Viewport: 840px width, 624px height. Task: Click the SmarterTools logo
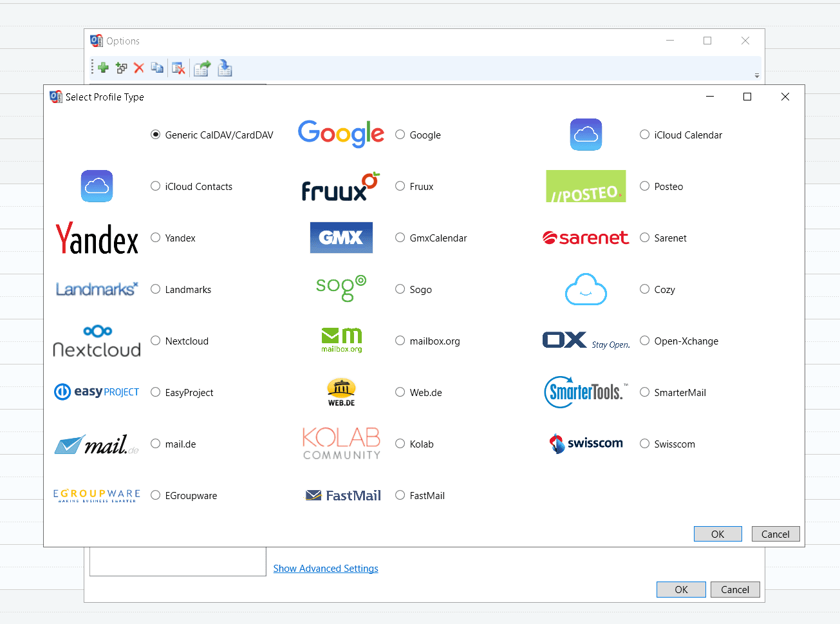584,392
